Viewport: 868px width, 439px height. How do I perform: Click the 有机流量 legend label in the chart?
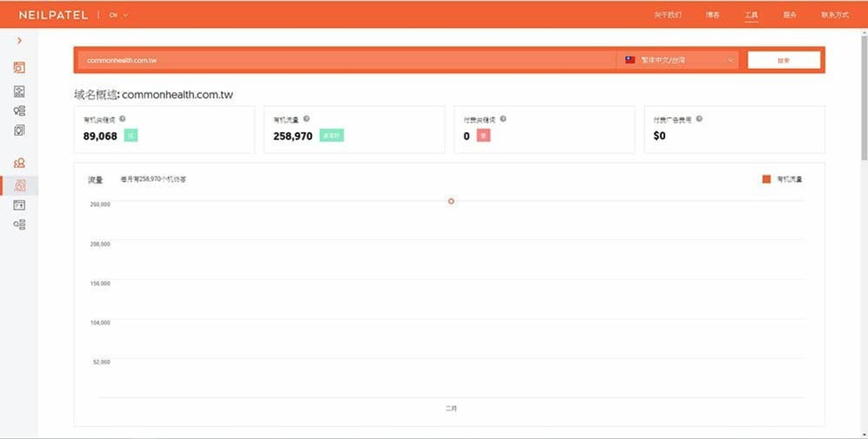[x=789, y=179]
